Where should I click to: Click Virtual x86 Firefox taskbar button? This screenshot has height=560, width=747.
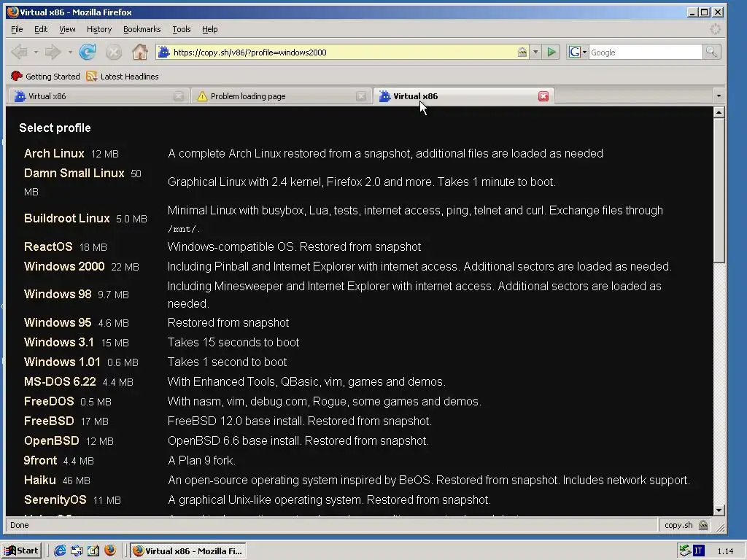188,551
